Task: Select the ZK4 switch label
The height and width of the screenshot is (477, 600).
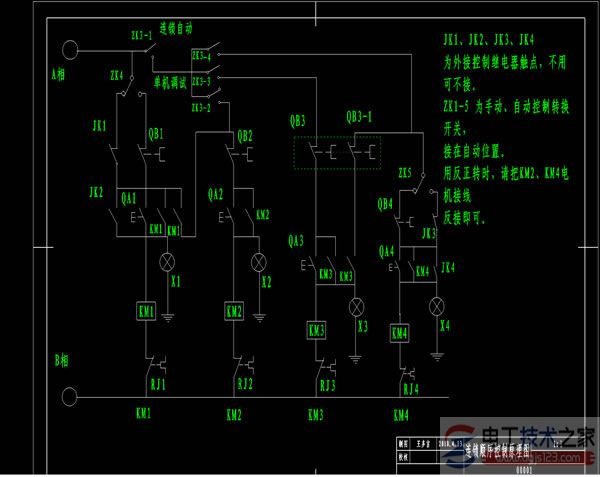Action: [x=117, y=75]
